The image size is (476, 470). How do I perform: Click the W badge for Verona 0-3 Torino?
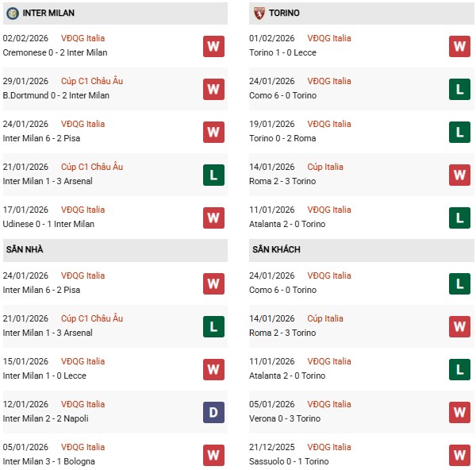[460, 412]
